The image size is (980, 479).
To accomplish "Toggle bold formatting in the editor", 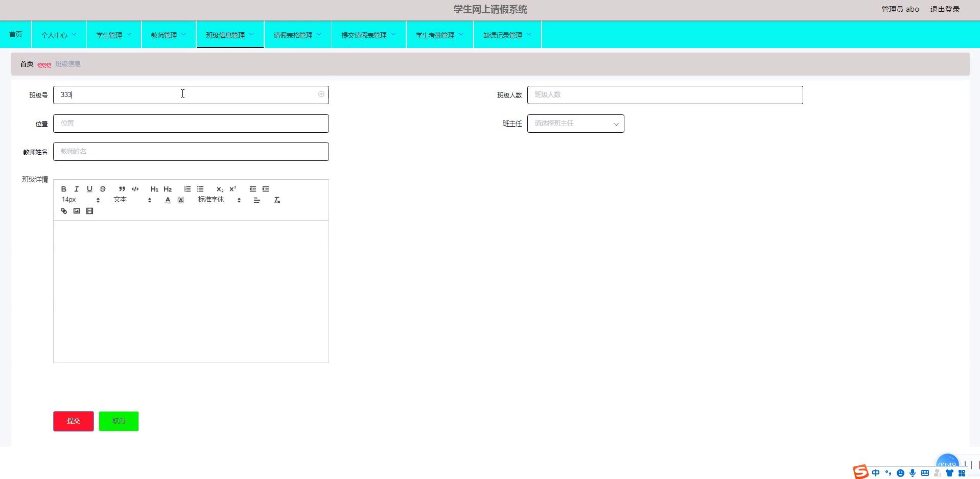I will click(x=64, y=189).
